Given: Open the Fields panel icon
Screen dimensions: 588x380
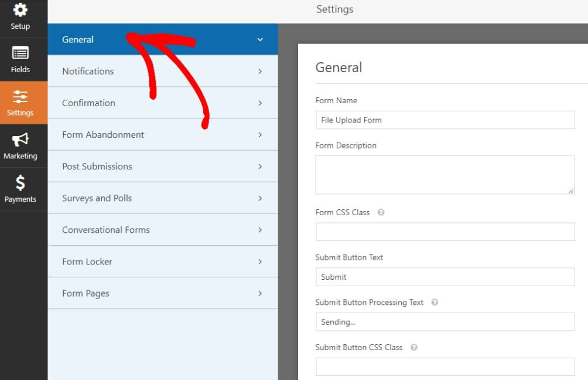Looking at the screenshot, I should (20, 53).
